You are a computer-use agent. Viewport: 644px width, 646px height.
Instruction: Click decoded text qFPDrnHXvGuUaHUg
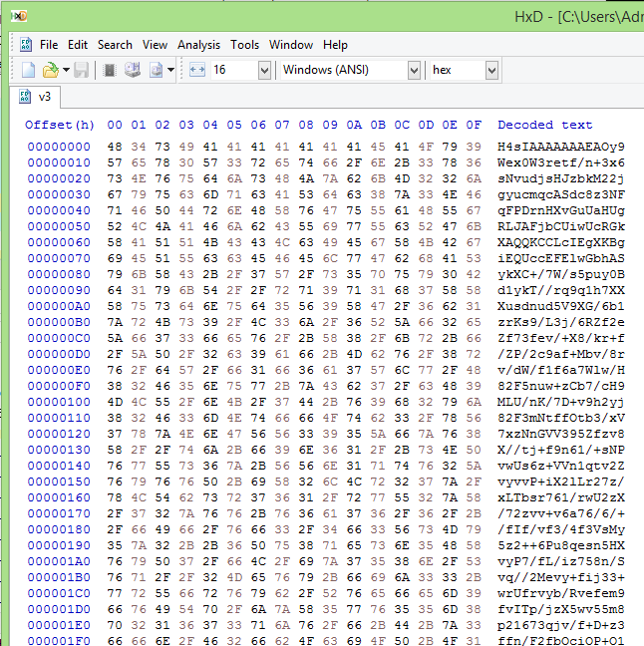561,211
